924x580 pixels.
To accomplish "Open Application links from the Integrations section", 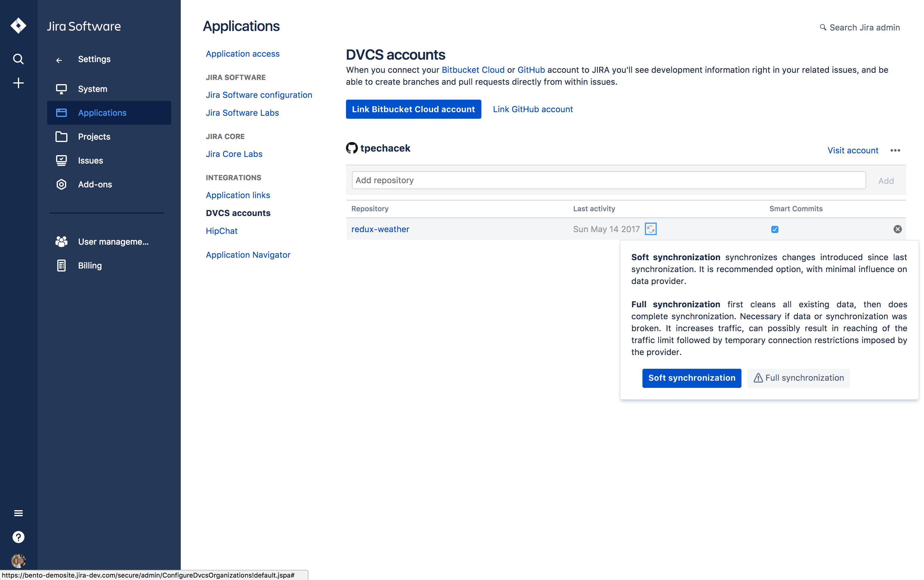I will 238,195.
